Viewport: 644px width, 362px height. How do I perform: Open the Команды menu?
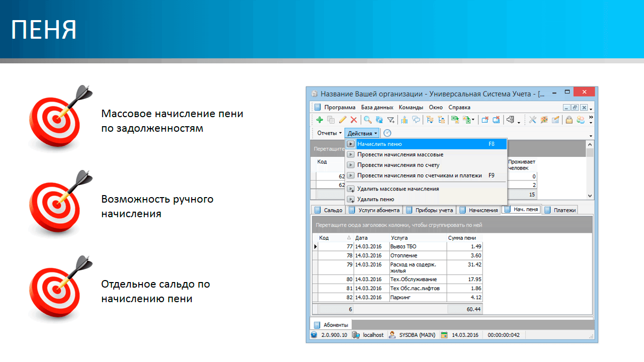[411, 107]
